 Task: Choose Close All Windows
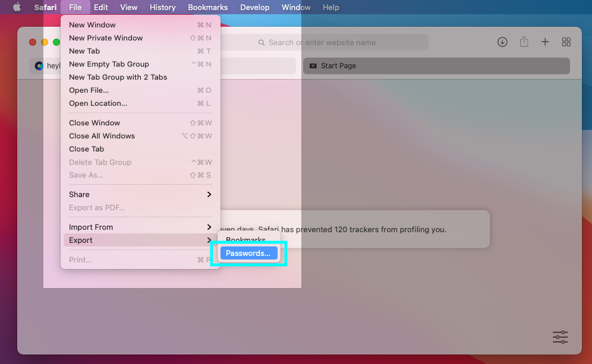point(140,136)
